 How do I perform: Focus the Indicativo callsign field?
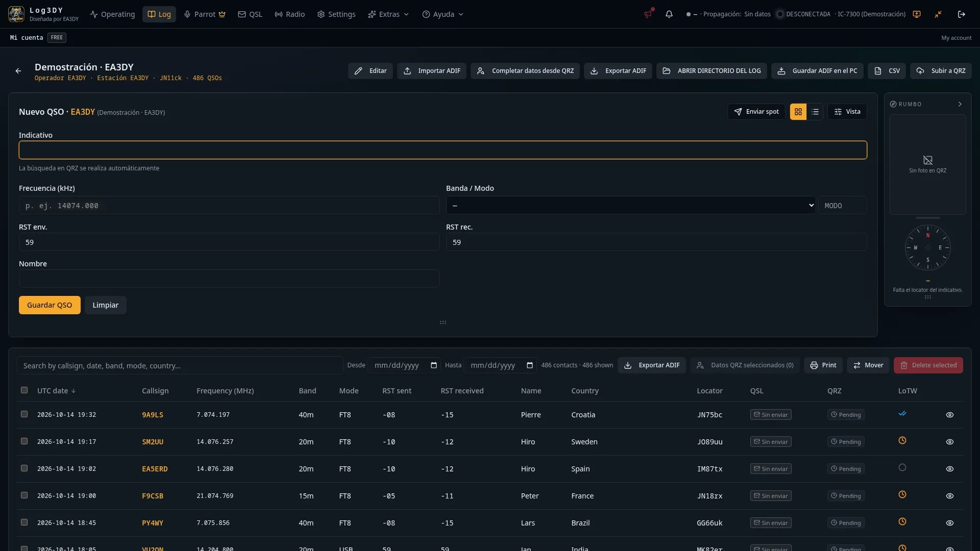[x=443, y=150]
